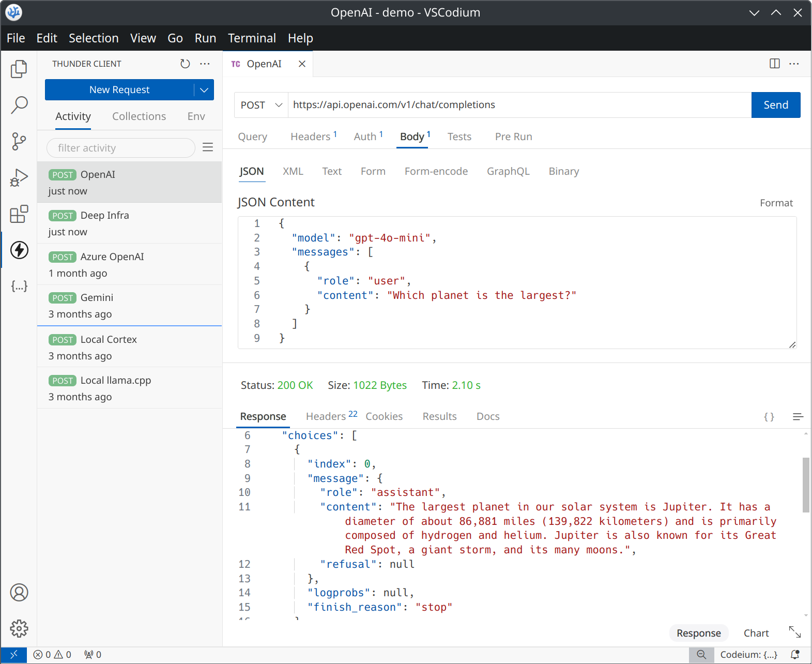Screen dimensions: 812x664
Task: Open the Terminal menu
Action: (252, 38)
